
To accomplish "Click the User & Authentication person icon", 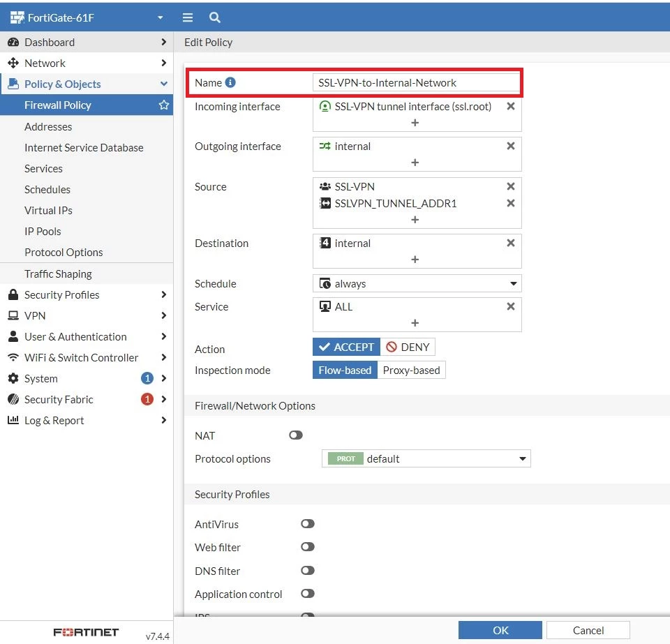I will pyautogui.click(x=13, y=336).
